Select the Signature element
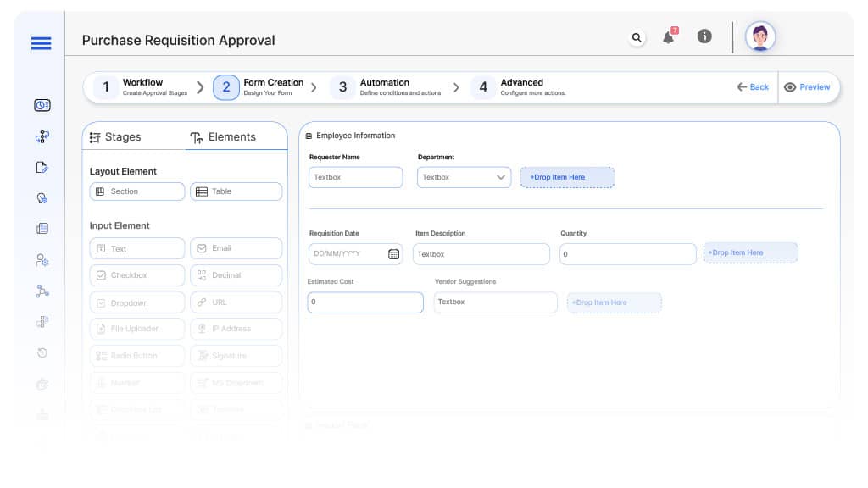This screenshot has width=868, height=488. pos(236,356)
